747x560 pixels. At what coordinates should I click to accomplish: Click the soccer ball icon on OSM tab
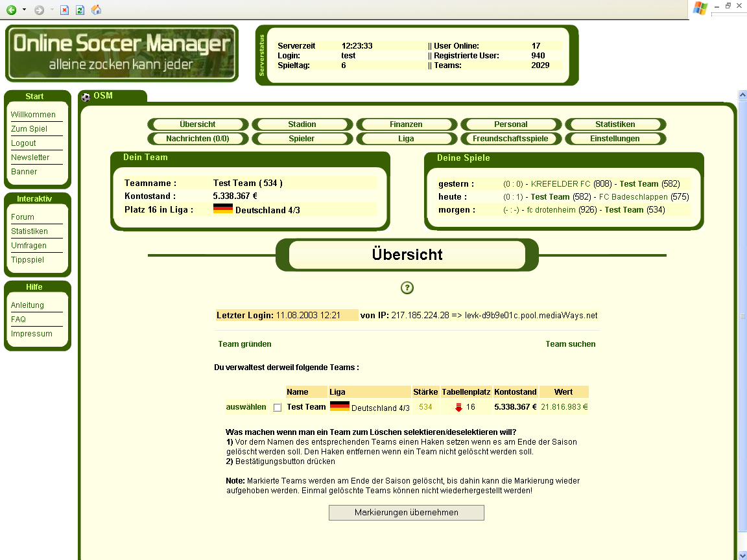[x=86, y=97]
